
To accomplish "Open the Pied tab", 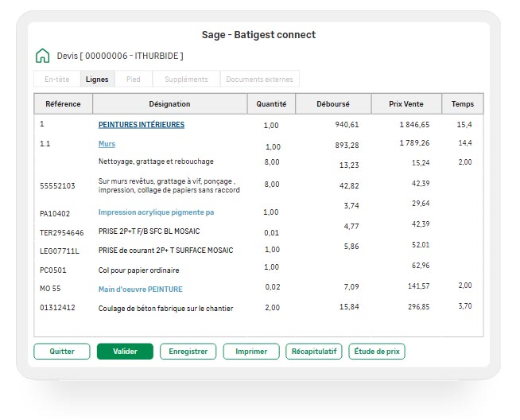I will [x=134, y=80].
